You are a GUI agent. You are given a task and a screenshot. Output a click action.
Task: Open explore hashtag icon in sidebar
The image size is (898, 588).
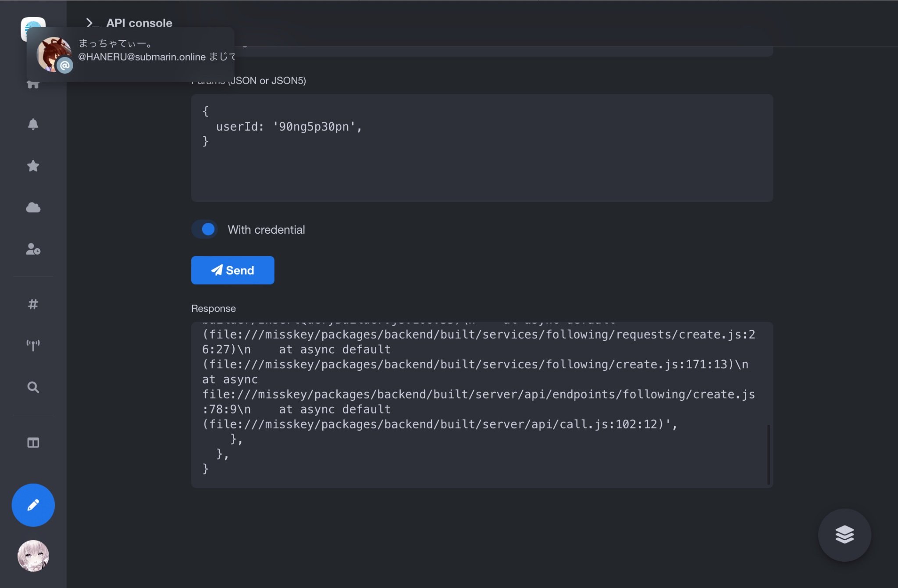[x=33, y=304]
